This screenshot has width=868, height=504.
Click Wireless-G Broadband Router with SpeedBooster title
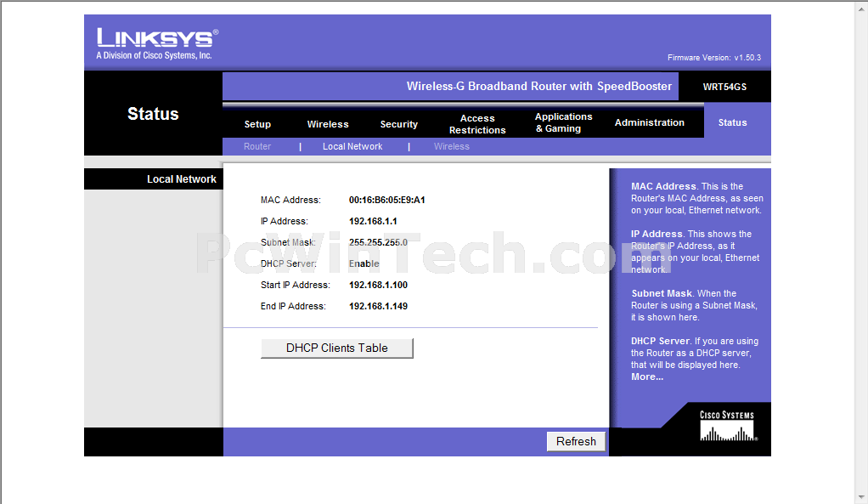pyautogui.click(x=539, y=87)
